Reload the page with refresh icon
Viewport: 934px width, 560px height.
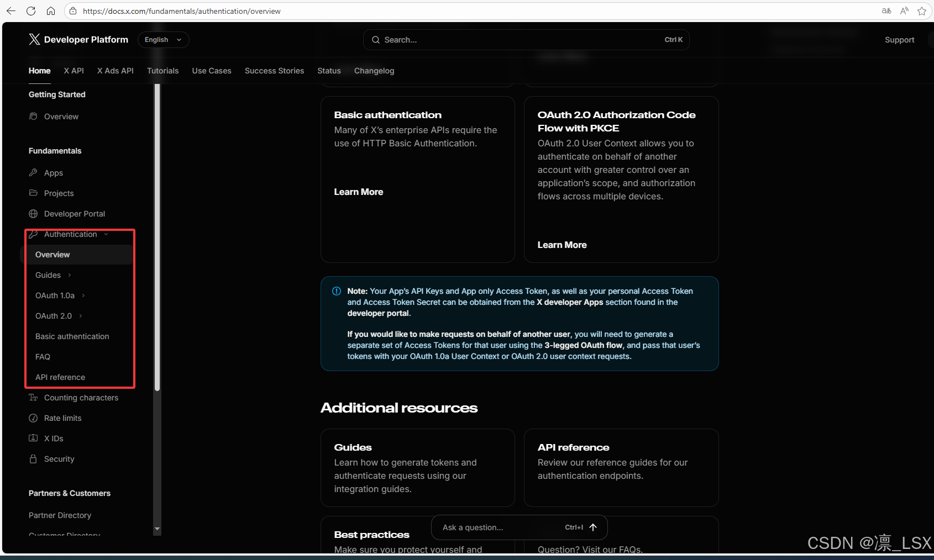(x=31, y=11)
